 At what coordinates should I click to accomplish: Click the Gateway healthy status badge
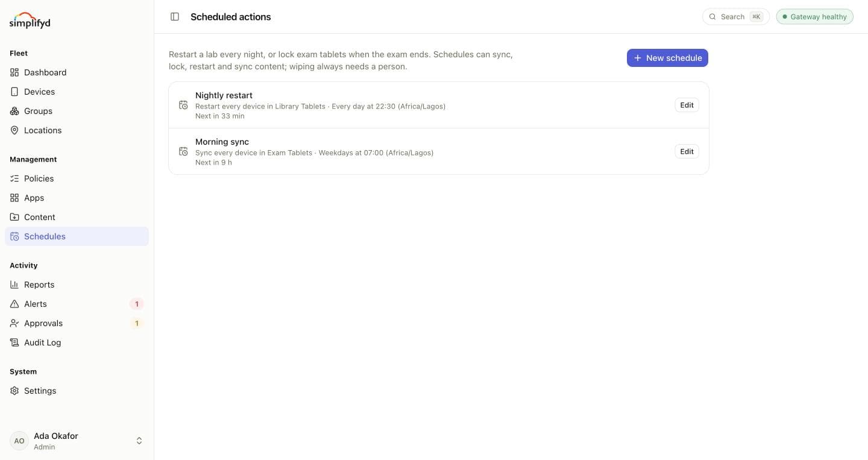tap(814, 17)
